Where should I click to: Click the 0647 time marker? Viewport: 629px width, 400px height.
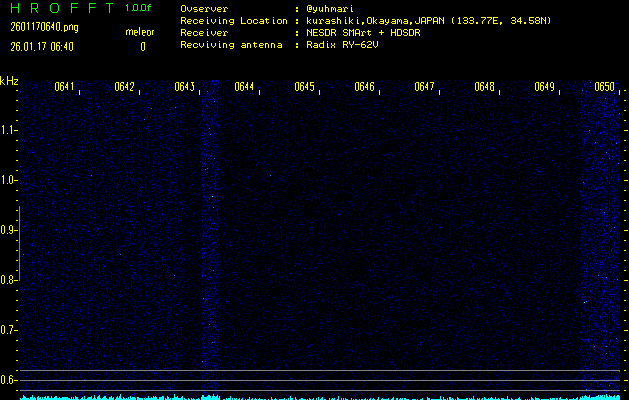(424, 87)
